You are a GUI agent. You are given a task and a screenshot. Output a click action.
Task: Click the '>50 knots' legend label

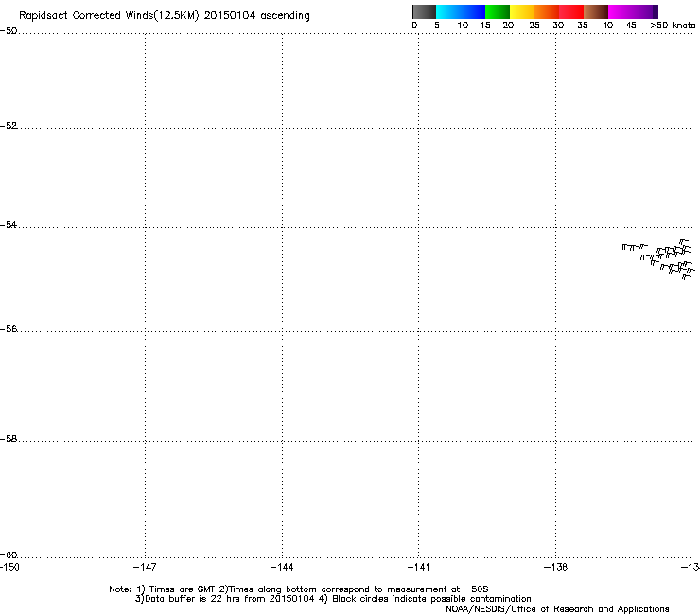[673, 26]
